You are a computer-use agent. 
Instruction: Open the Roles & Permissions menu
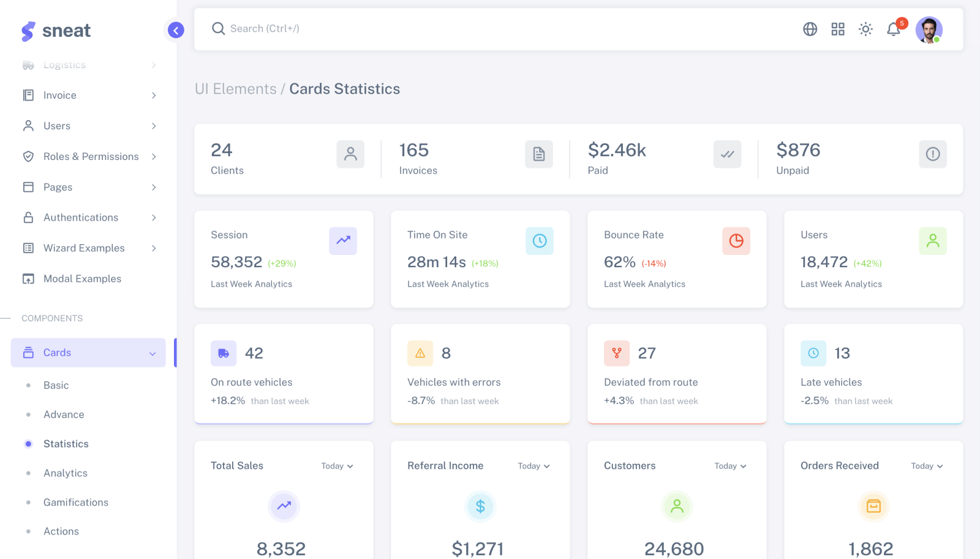(x=91, y=156)
